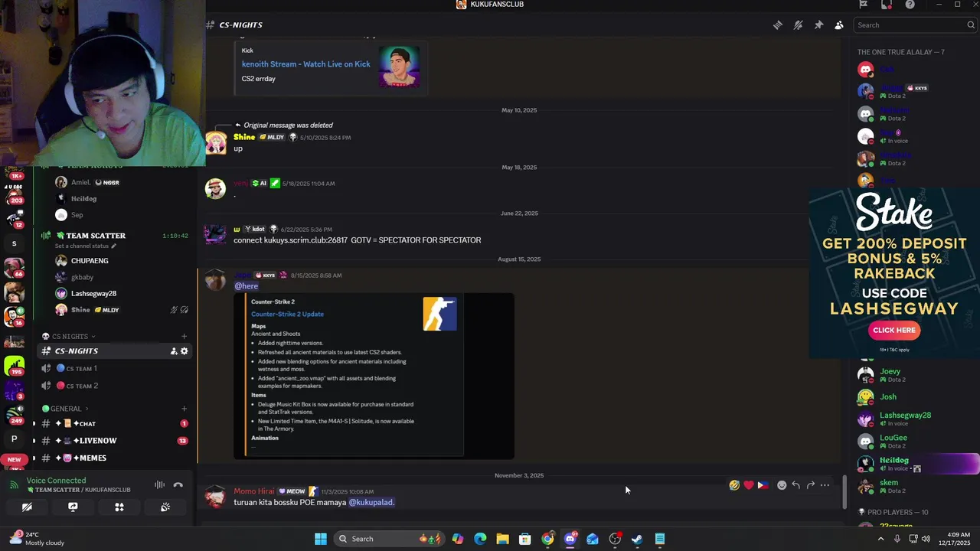This screenshot has width=980, height=551.
Task: Open the LIVENOW text channel
Action: [115, 441]
